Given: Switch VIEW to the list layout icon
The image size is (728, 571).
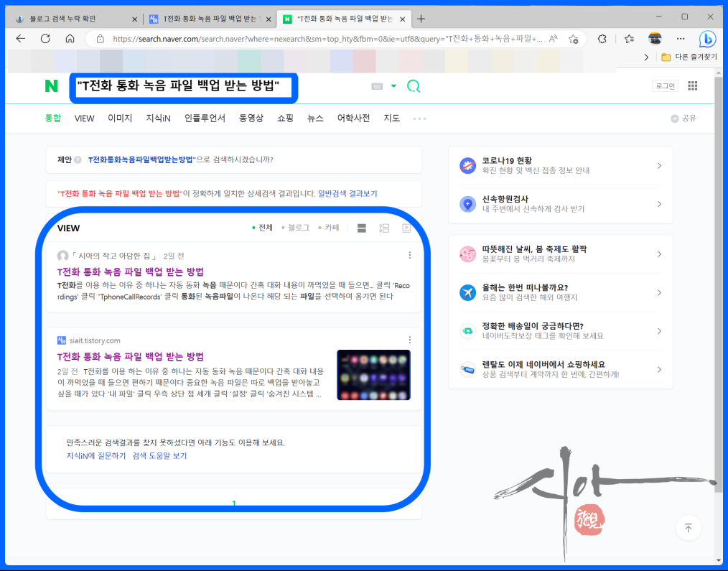Looking at the screenshot, I should [x=362, y=228].
